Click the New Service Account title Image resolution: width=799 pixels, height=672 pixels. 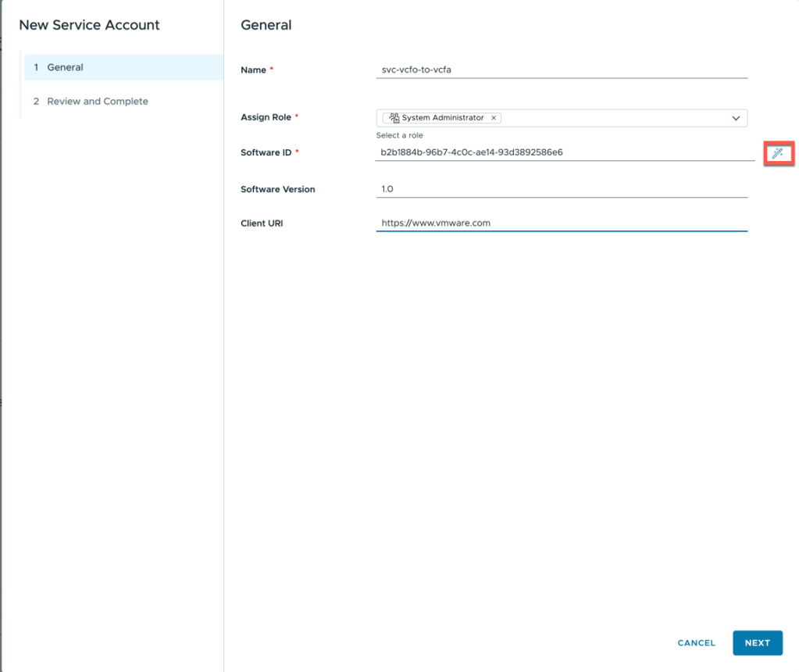pos(89,25)
